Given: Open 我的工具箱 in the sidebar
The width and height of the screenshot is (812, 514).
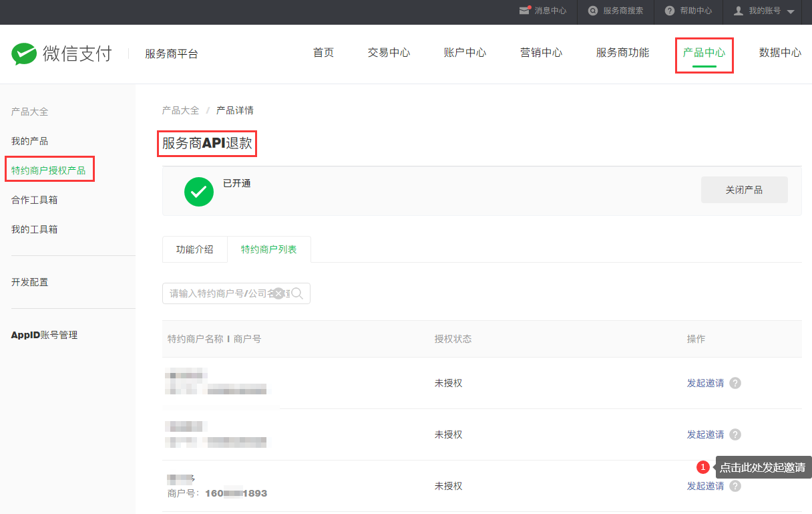Looking at the screenshot, I should point(34,229).
